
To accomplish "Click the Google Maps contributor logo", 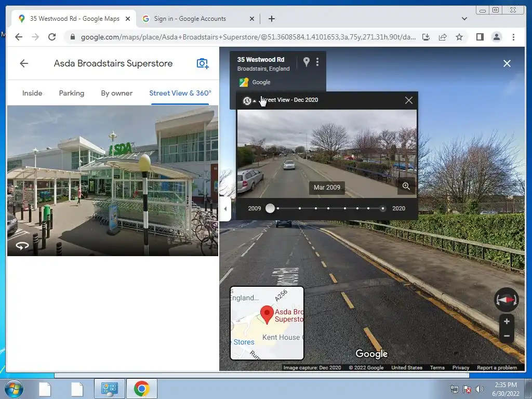I will coord(244,82).
